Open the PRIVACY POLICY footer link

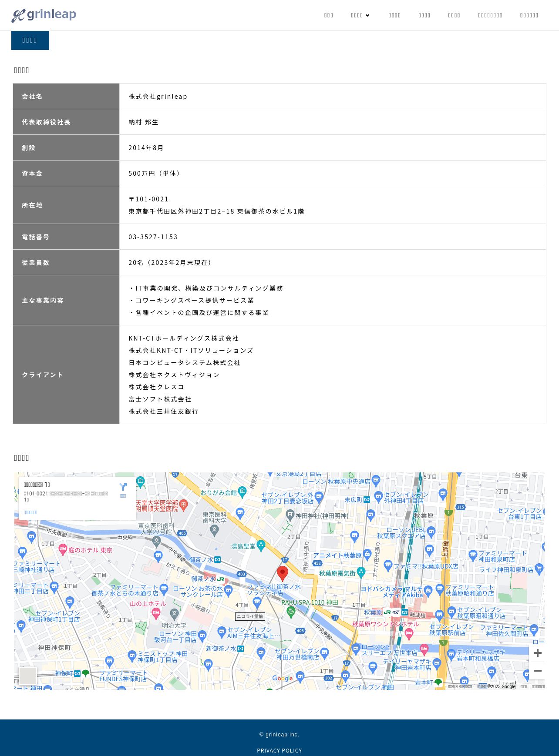pyautogui.click(x=279, y=750)
